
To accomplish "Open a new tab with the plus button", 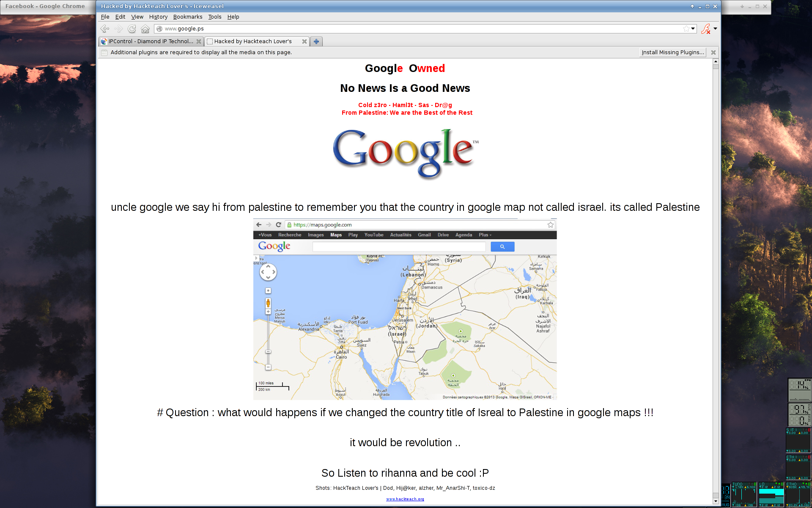I will [316, 41].
